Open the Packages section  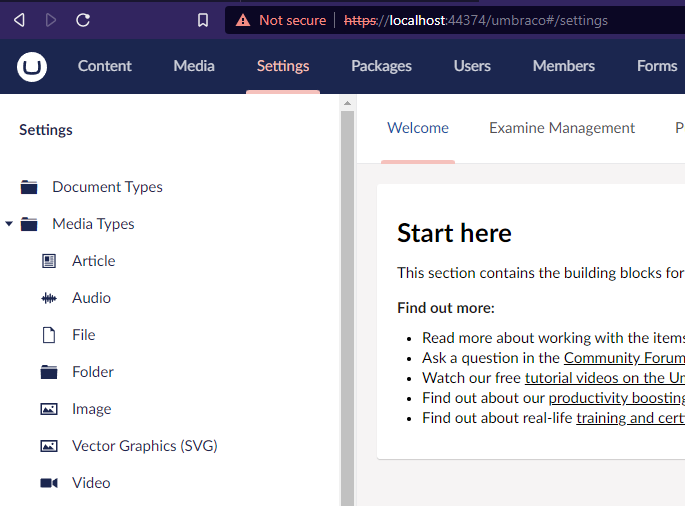click(x=381, y=66)
